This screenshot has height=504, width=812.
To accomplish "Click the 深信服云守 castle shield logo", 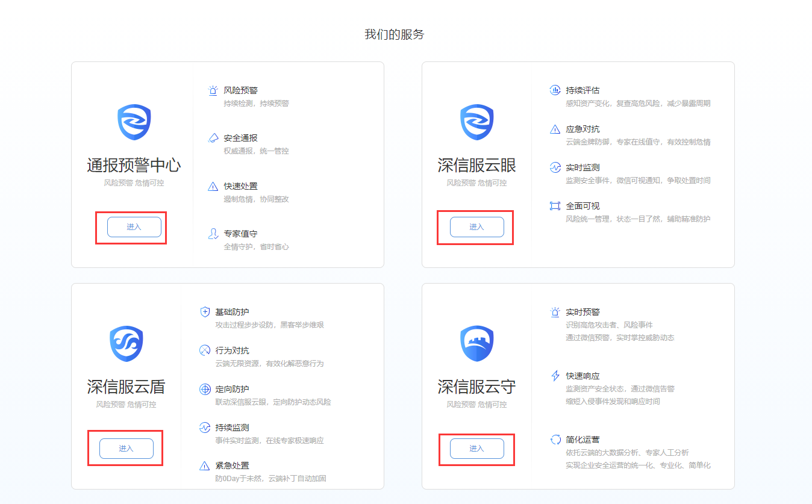I will coord(476,344).
